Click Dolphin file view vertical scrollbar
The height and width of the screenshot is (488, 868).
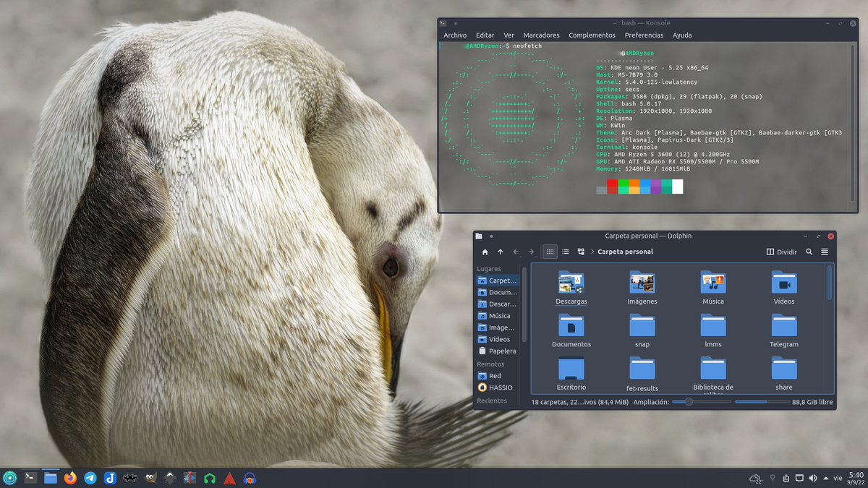point(830,282)
